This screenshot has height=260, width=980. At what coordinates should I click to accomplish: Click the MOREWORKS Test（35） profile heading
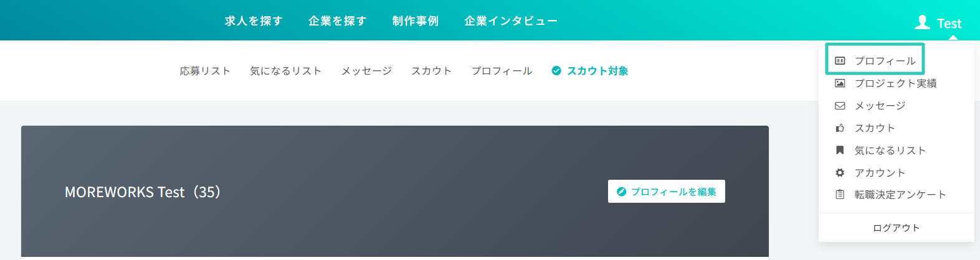coord(143,192)
